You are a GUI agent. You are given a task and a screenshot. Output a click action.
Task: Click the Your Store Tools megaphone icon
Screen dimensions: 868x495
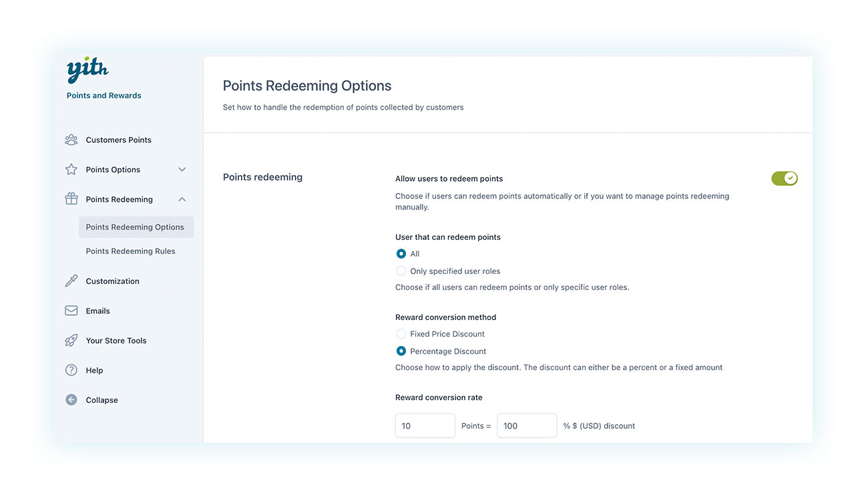[x=71, y=340]
